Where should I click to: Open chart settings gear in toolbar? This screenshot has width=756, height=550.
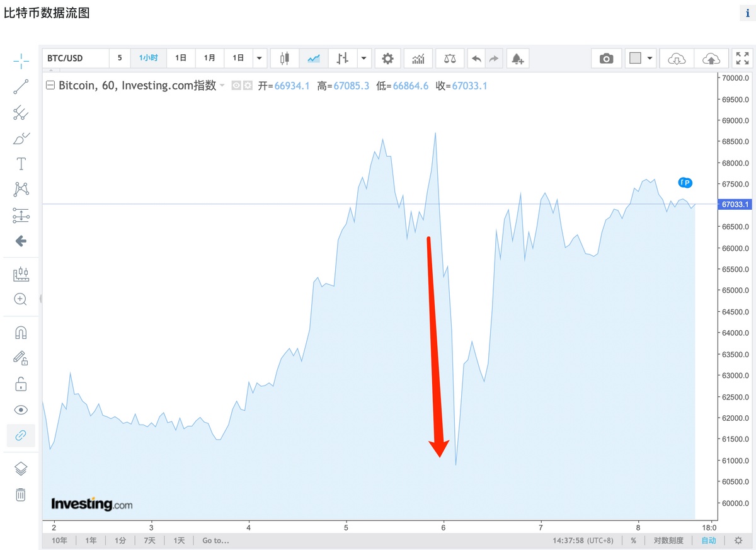[x=387, y=59]
